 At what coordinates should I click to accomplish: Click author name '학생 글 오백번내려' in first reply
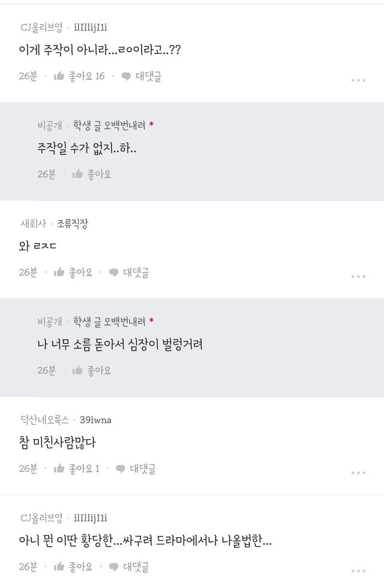tap(109, 125)
